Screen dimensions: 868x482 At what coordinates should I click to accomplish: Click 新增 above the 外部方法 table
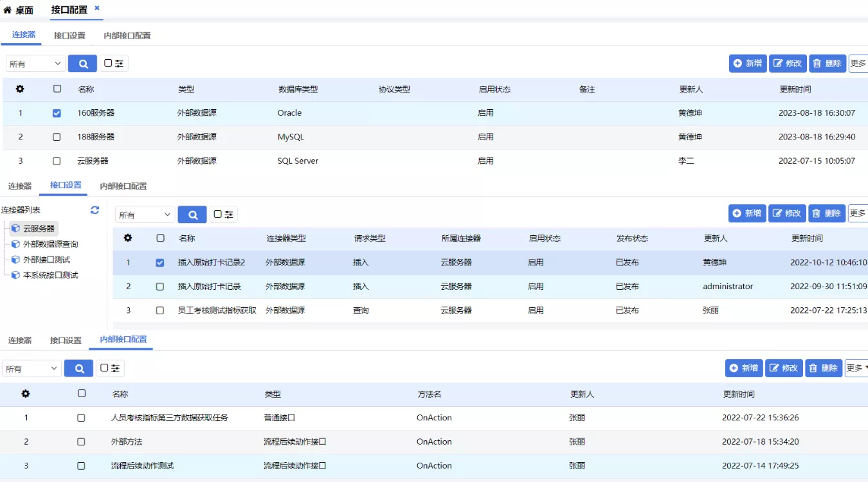tap(744, 368)
